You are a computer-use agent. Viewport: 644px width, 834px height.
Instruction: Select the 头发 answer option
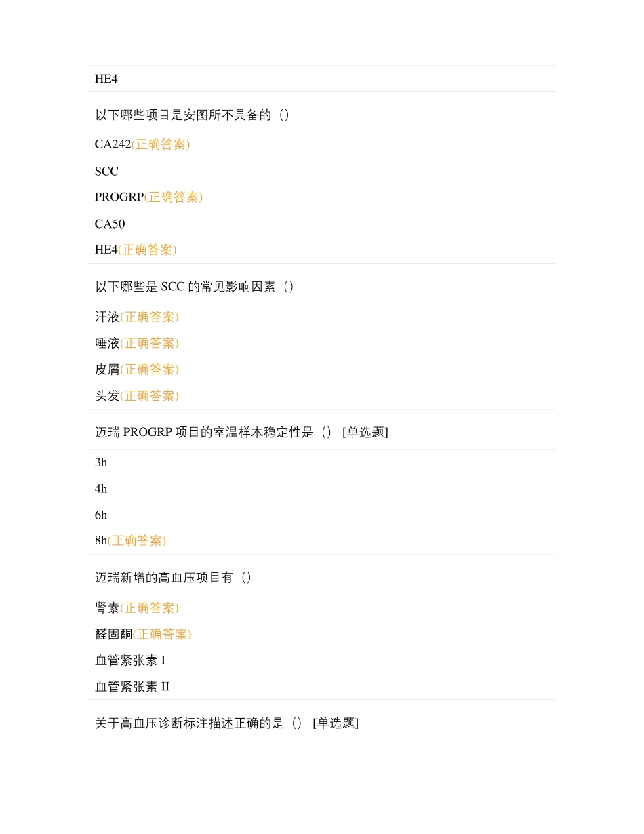point(107,395)
